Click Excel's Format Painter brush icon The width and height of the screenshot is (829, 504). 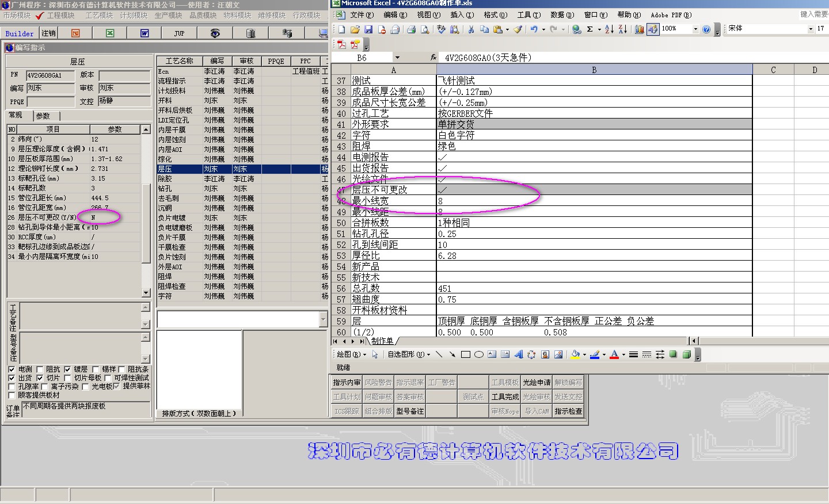coord(518,29)
